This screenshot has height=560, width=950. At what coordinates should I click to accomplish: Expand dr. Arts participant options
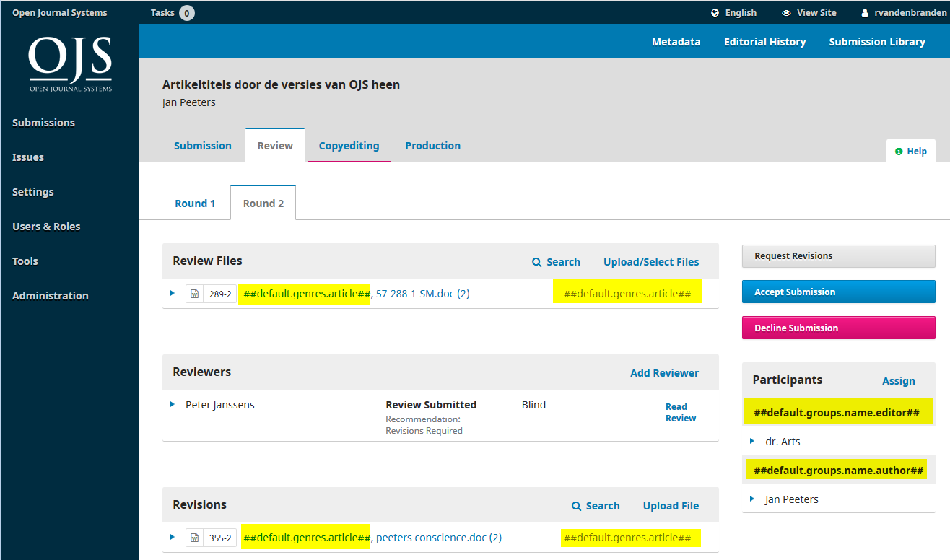(752, 441)
